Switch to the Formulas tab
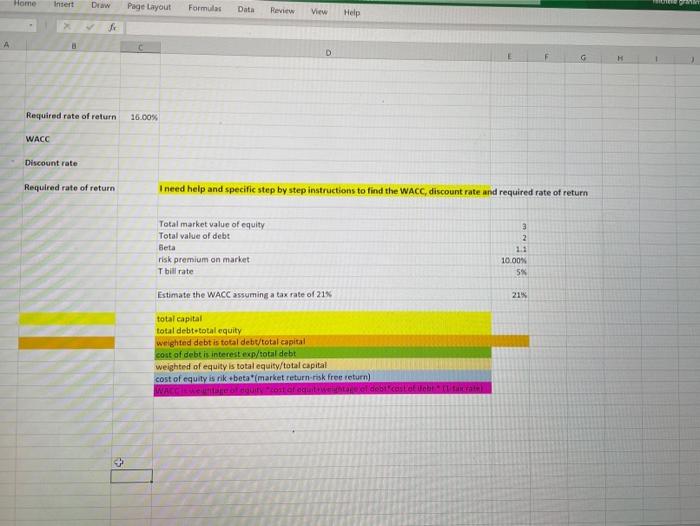The width and height of the screenshot is (700, 526). (204, 8)
